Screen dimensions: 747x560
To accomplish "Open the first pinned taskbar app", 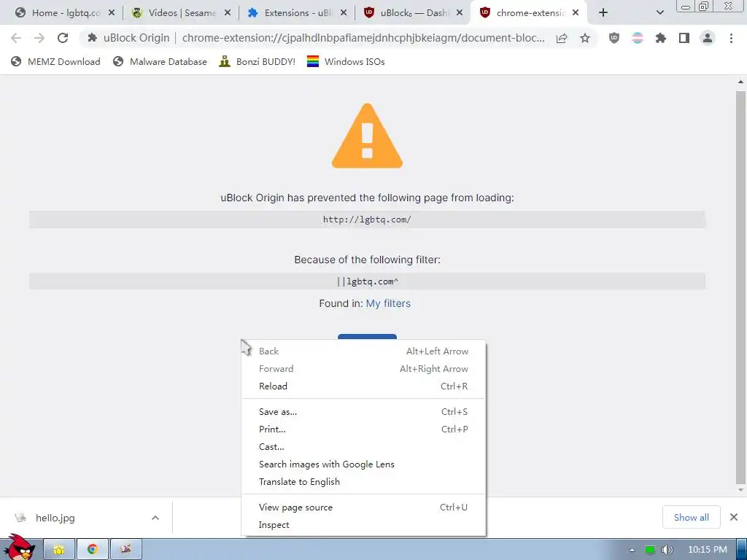I will 59,550.
